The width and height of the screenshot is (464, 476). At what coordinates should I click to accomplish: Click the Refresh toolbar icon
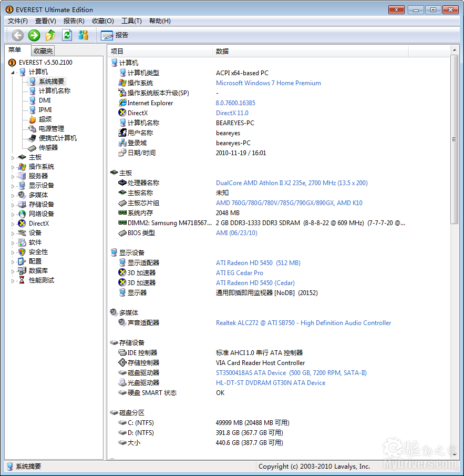pyautogui.click(x=67, y=35)
